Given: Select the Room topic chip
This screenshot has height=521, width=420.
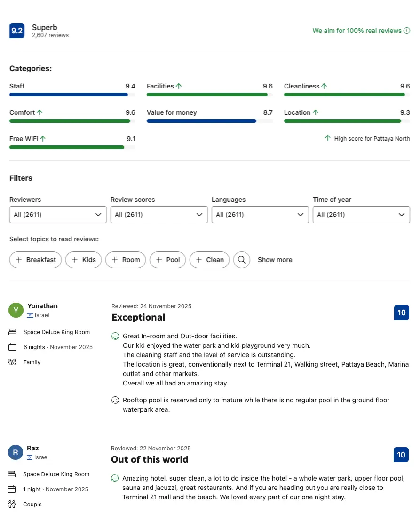Looking at the screenshot, I should [125, 260].
